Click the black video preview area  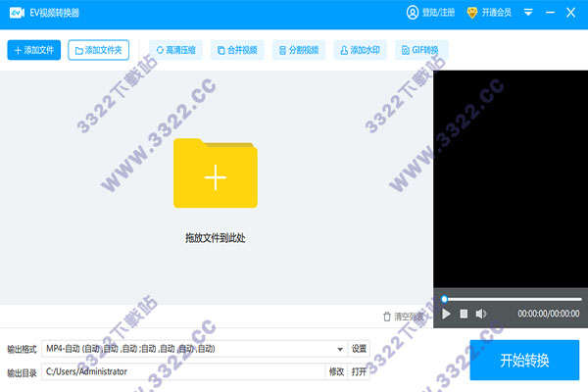[x=511, y=179]
